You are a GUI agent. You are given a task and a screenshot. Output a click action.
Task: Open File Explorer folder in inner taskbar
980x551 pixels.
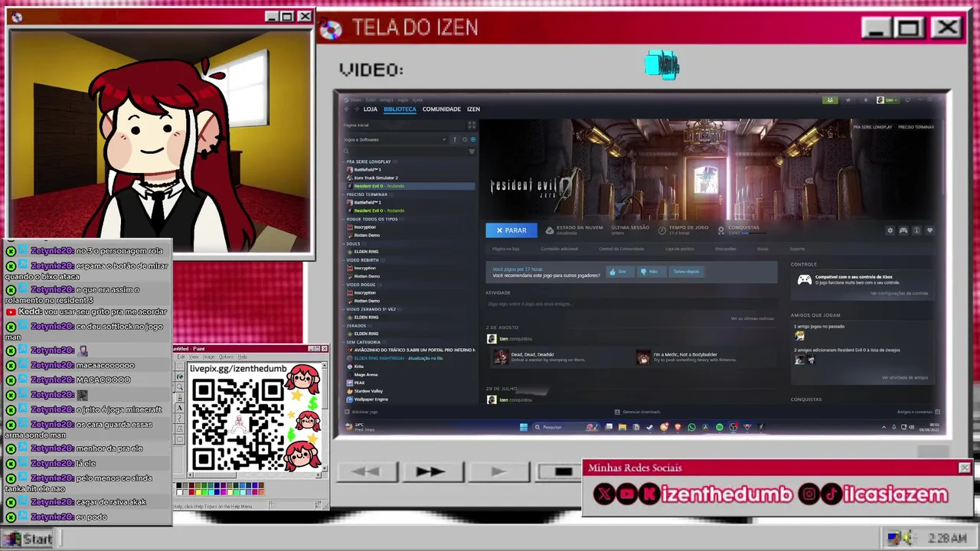(622, 427)
